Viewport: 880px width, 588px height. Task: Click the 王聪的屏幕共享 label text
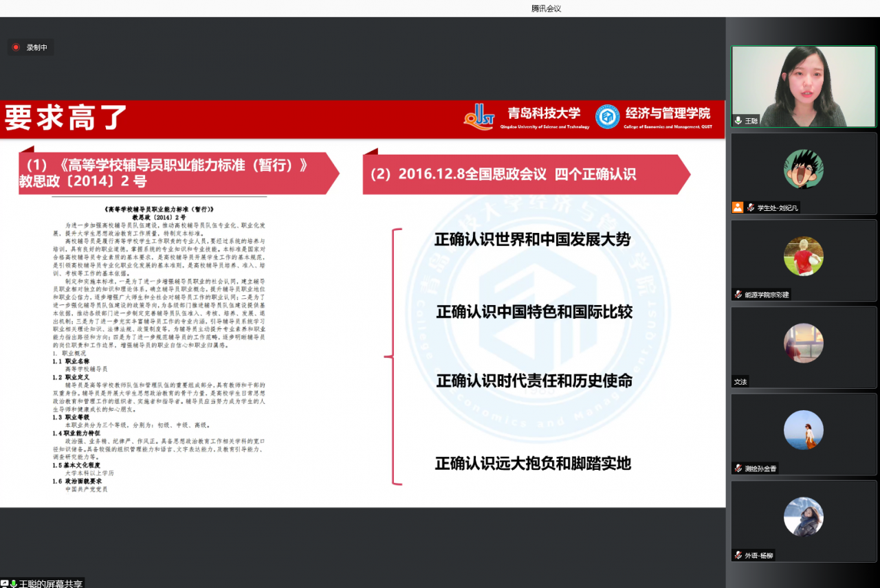pos(51,583)
